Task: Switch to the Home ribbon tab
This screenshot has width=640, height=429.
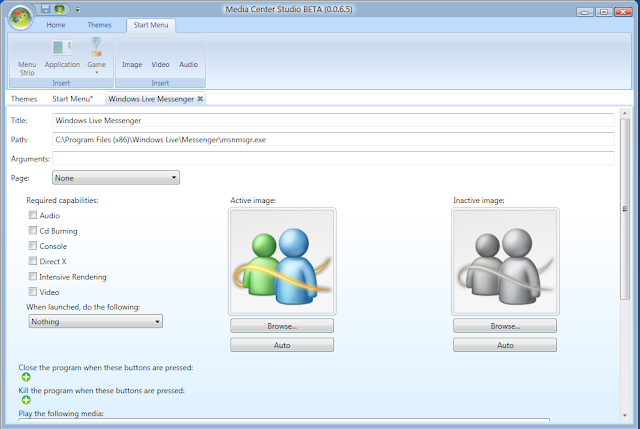Action: coord(56,25)
